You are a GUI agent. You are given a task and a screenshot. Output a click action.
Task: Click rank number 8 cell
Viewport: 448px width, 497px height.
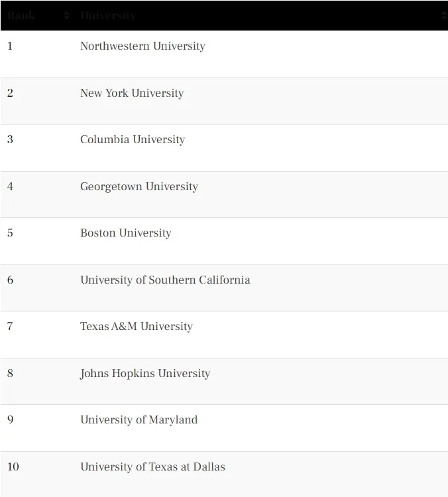(x=10, y=373)
